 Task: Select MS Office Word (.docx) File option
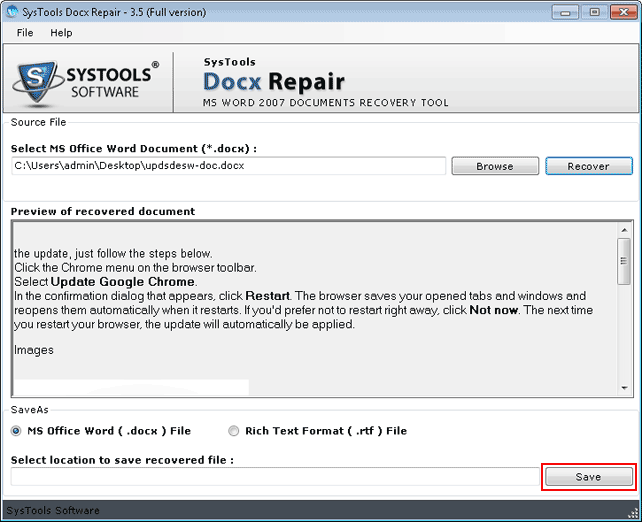click(101, 431)
